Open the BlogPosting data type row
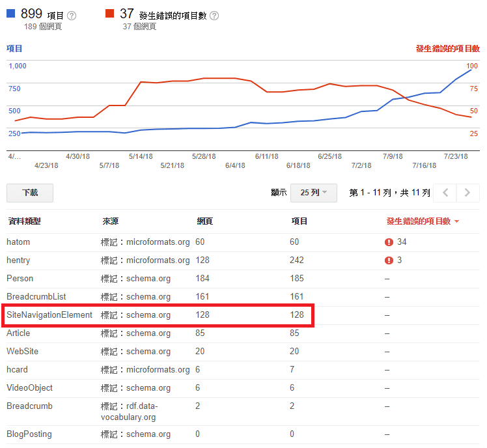The image size is (487, 448). click(x=29, y=434)
